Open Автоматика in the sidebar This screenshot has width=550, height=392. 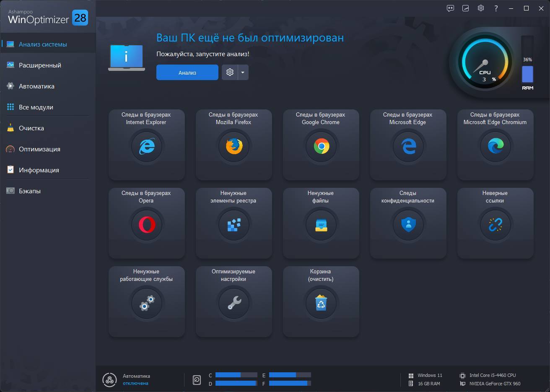[x=48, y=86]
